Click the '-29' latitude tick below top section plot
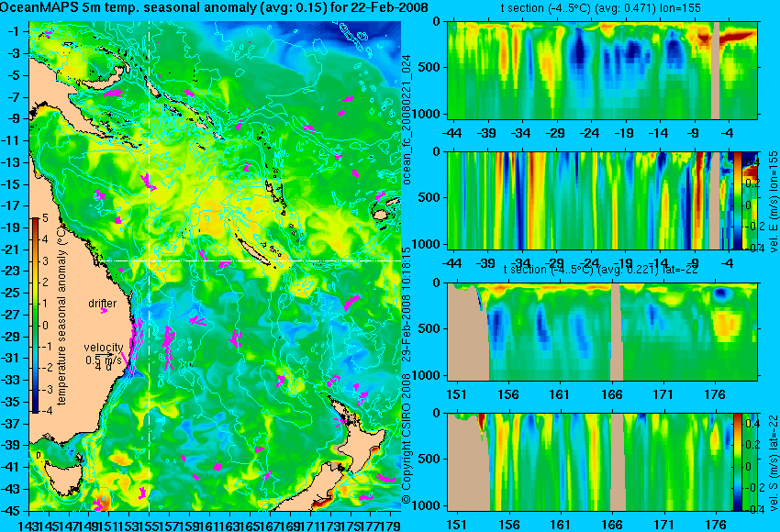 click(555, 133)
